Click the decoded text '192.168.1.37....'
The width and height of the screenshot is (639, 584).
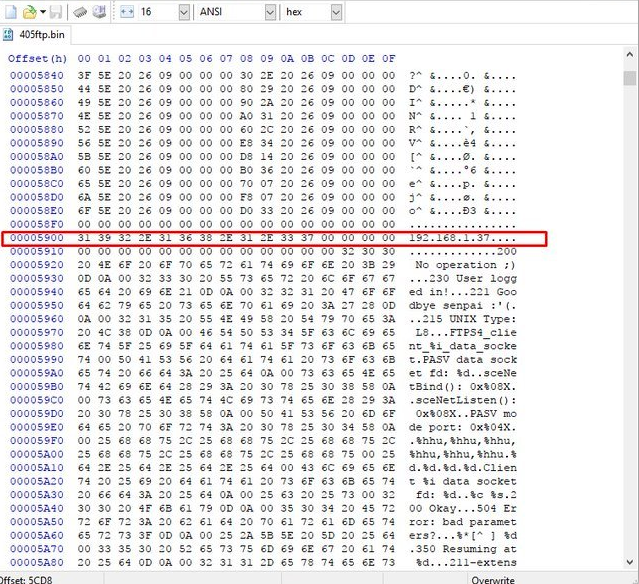[463, 238]
